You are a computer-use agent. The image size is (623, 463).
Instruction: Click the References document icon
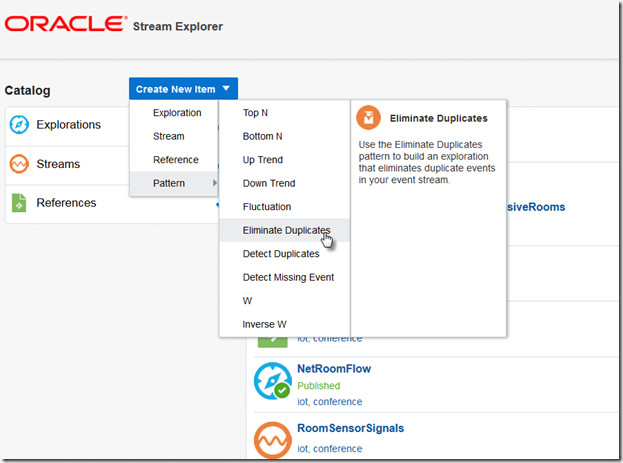(19, 203)
